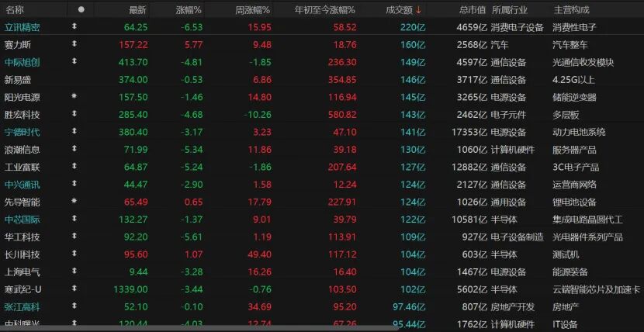The height and width of the screenshot is (332, 644).
Task: Click the 1339.00 price of 寒武纪-U
Action: pos(130,289)
